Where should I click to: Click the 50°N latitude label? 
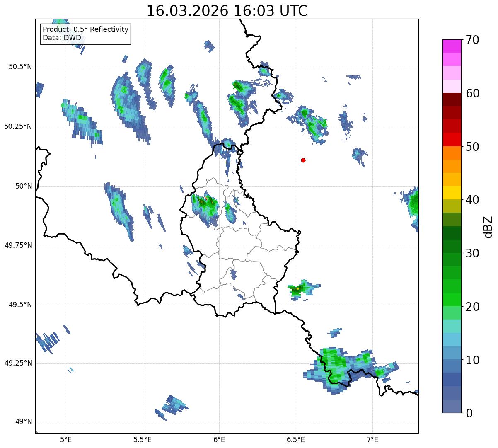24,186
